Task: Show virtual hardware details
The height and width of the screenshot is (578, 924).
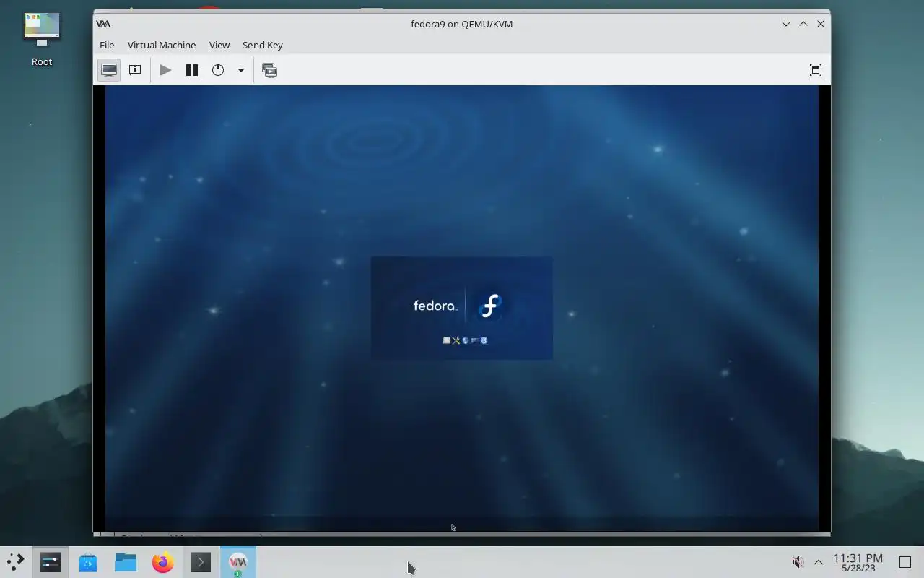Action: click(x=135, y=70)
